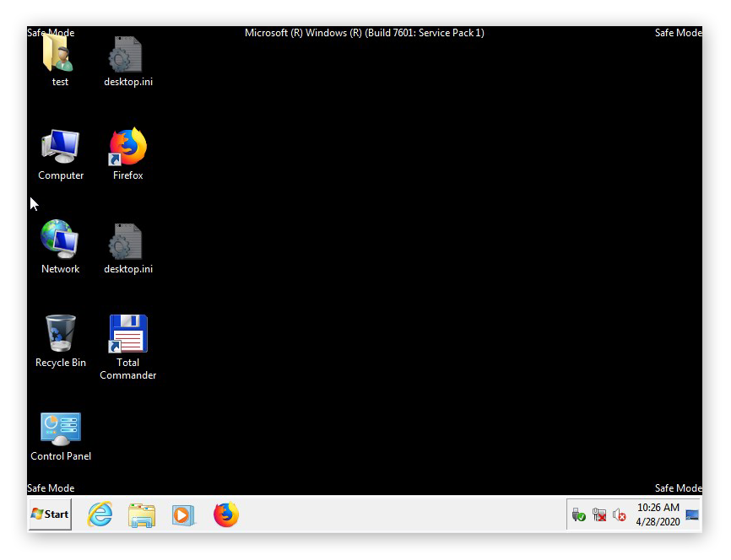Viewport: 731px width, 560px height.
Task: Launch Windows Media Player from the taskbar
Action: 183,514
